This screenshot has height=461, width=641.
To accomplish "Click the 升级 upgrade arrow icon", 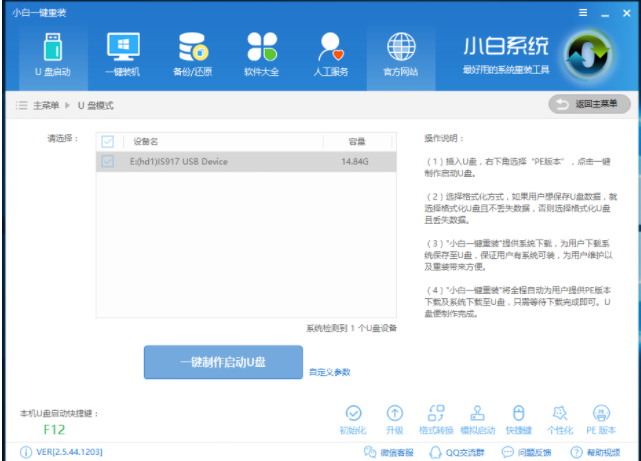I will coord(394,419).
